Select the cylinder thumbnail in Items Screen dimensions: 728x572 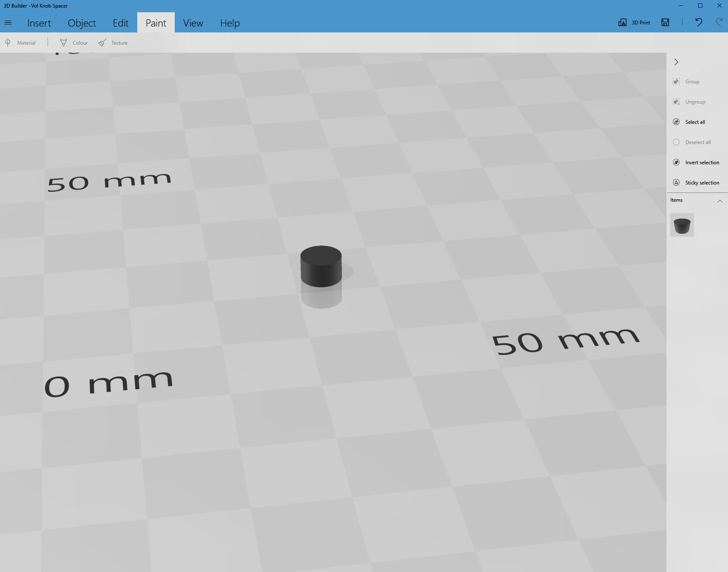tap(682, 225)
